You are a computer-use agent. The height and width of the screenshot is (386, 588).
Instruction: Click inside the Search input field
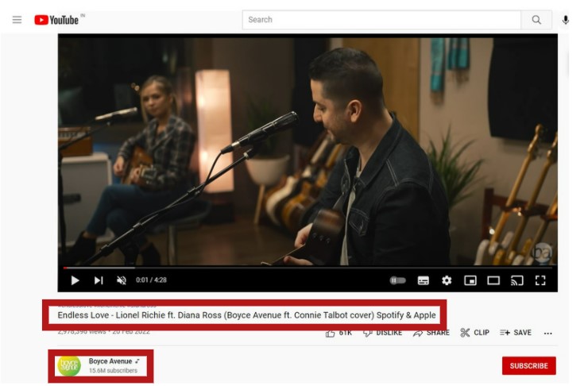pos(381,20)
